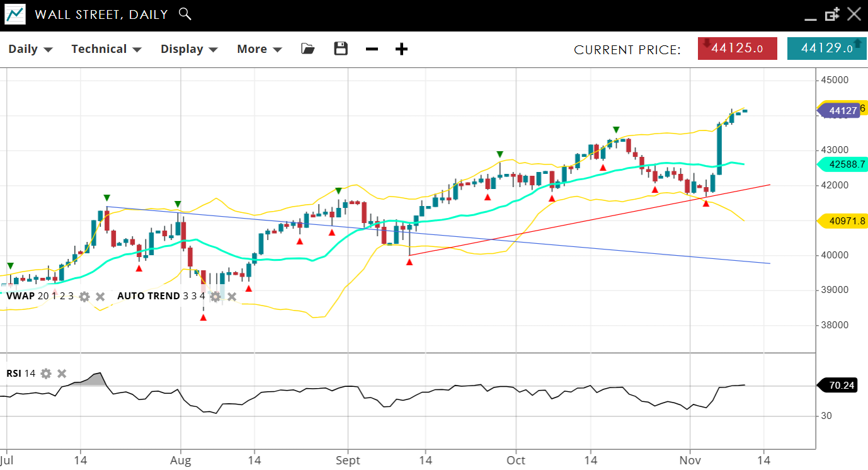This screenshot has height=470, width=868.
Task: Zoom in with the plus icon
Action: (x=401, y=49)
